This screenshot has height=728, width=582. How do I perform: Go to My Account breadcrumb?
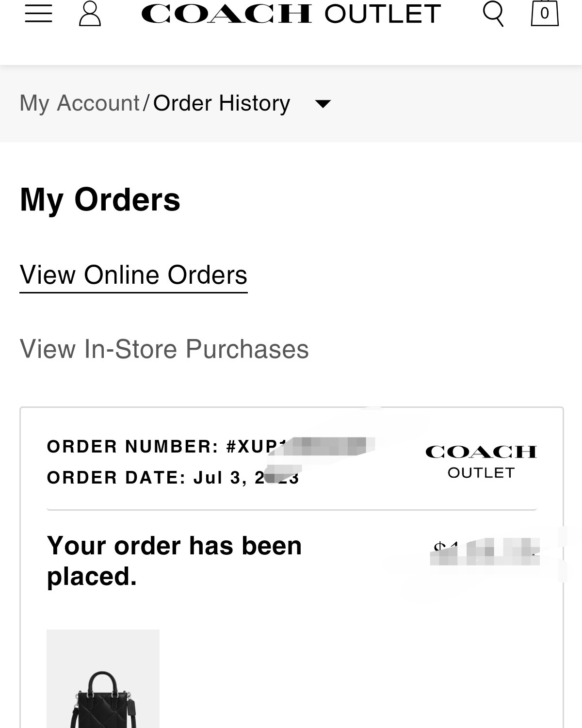click(x=80, y=103)
